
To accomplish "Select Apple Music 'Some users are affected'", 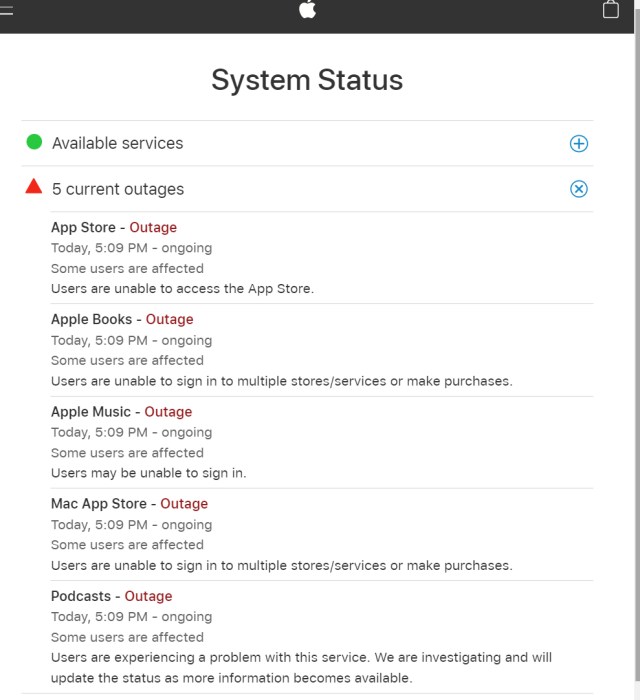I will click(127, 453).
